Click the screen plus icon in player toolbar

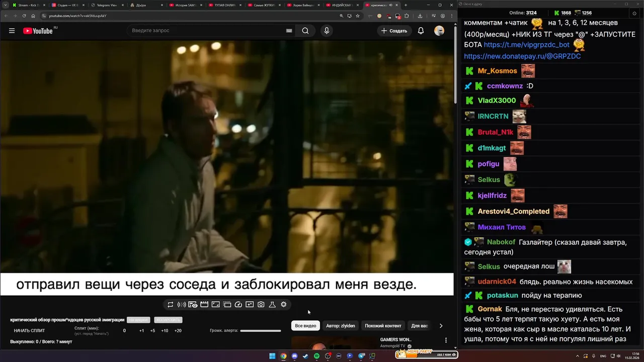250,305
